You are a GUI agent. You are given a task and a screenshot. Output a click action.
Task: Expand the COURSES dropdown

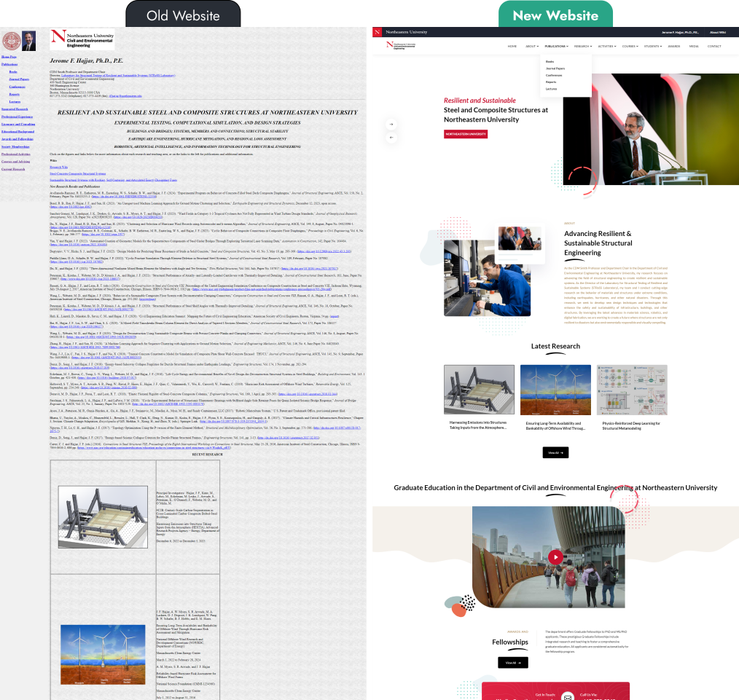point(628,46)
